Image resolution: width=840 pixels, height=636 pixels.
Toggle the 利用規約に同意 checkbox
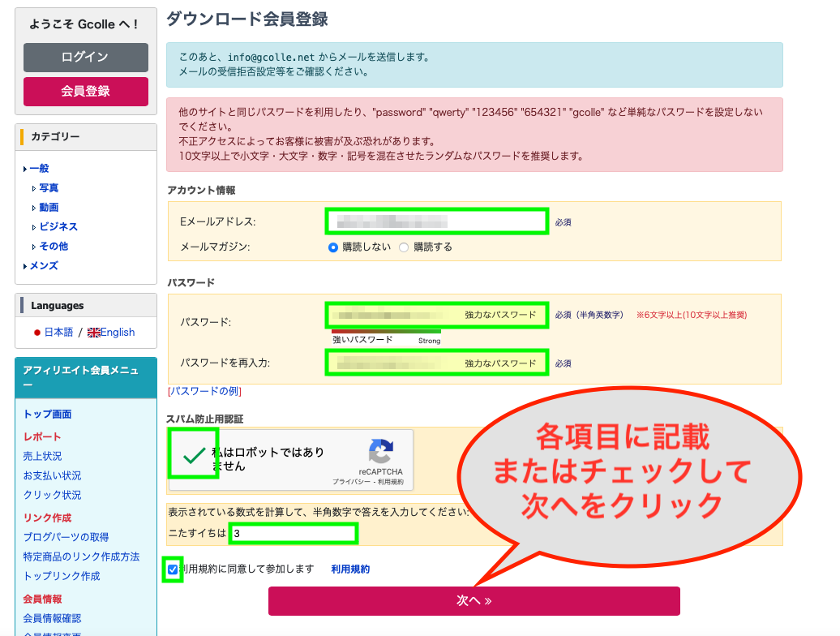tap(172, 569)
